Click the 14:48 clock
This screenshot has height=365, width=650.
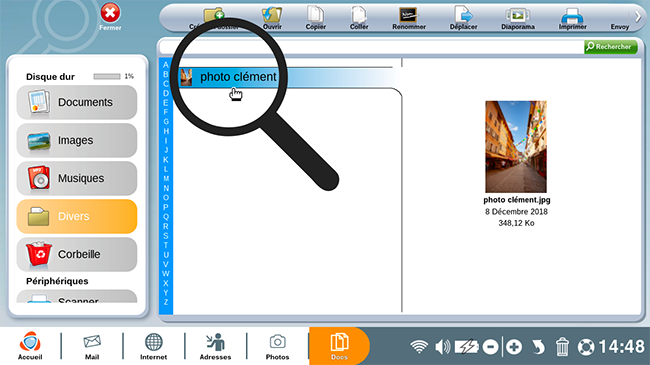tap(621, 347)
